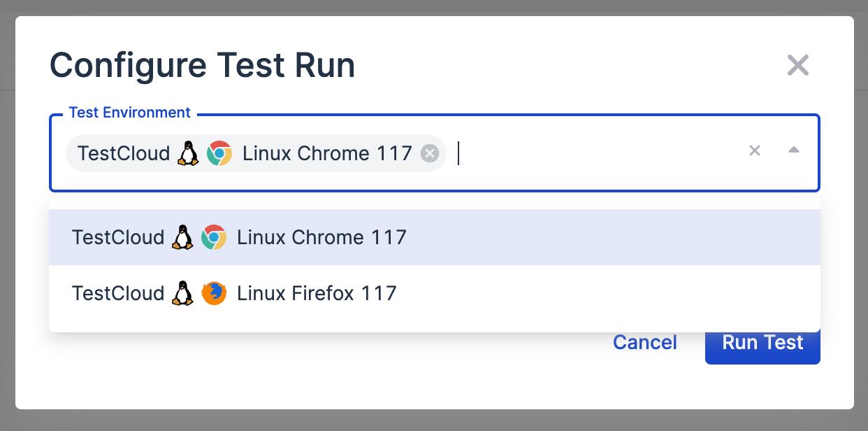Remove the Linux Chrome 117 chip via its x icon
Viewport: 868px width, 431px height.
pyautogui.click(x=429, y=153)
